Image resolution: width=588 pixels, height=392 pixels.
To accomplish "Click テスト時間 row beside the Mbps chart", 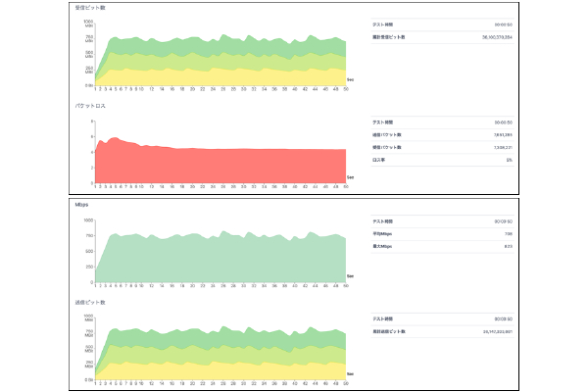I will 441,221.
